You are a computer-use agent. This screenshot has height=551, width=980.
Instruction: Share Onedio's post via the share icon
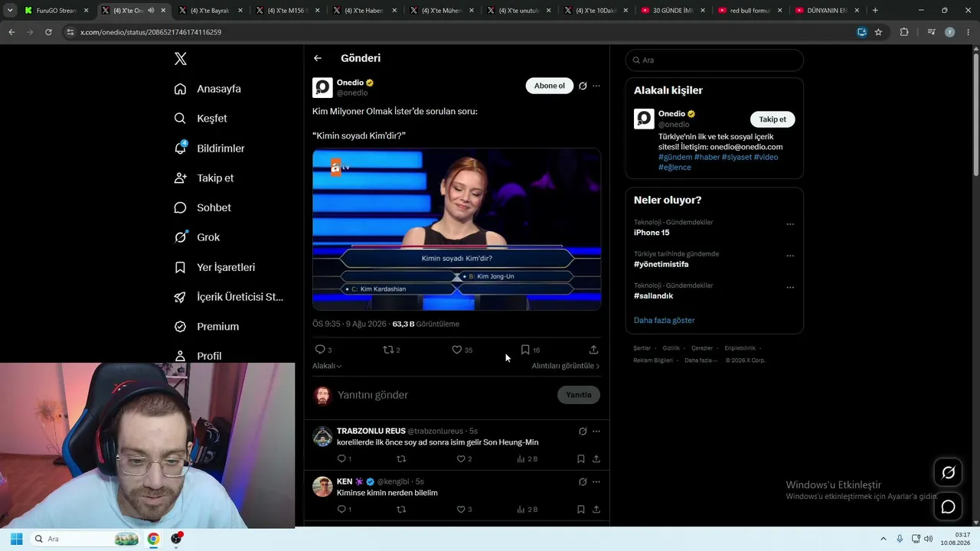(x=593, y=350)
